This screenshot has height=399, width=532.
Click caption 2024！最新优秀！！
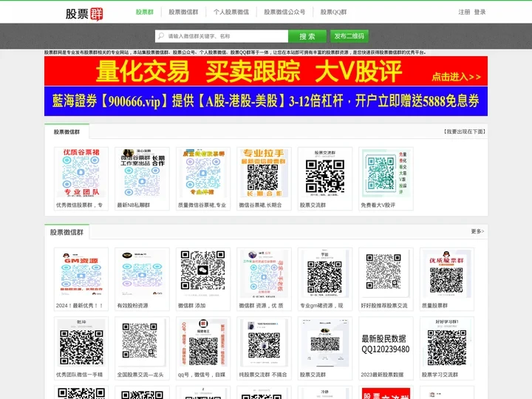tap(79, 305)
